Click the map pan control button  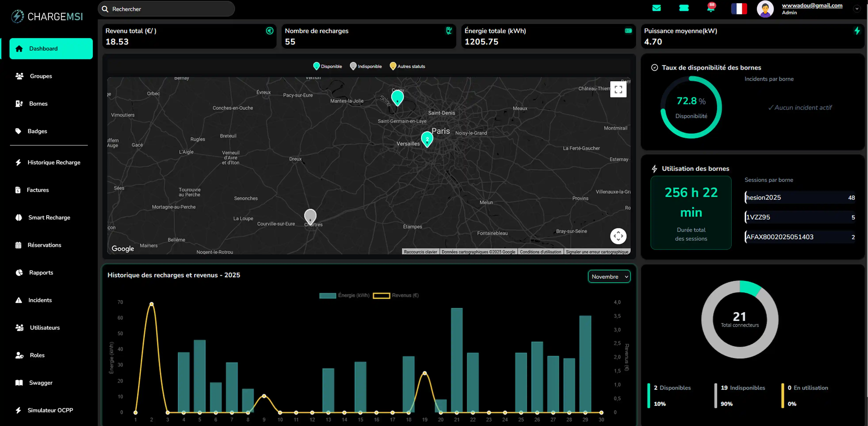point(618,236)
